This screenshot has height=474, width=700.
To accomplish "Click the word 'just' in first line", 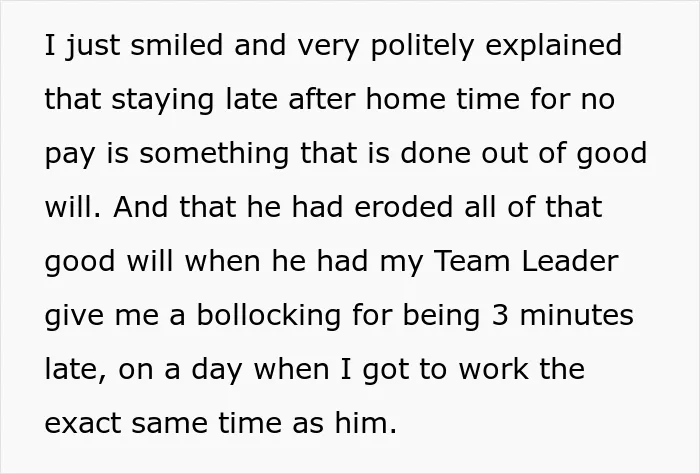I will (x=92, y=47).
